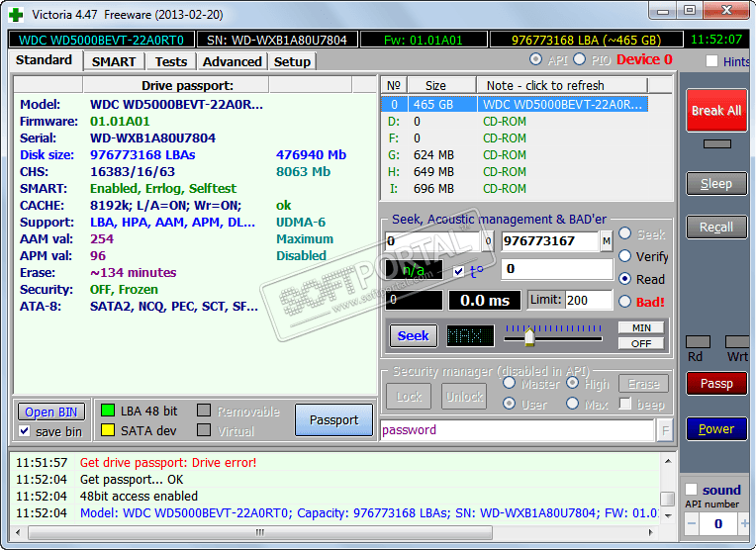Click the Note - click to refresh header
Image resolution: width=756 pixels, height=550 pixels.
click(562, 85)
